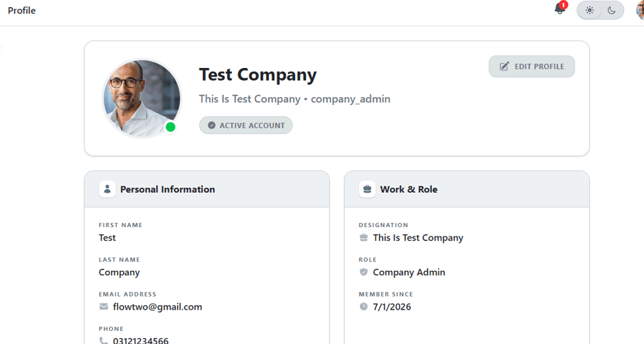
Task: Open the notifications bell
Action: [559, 9]
